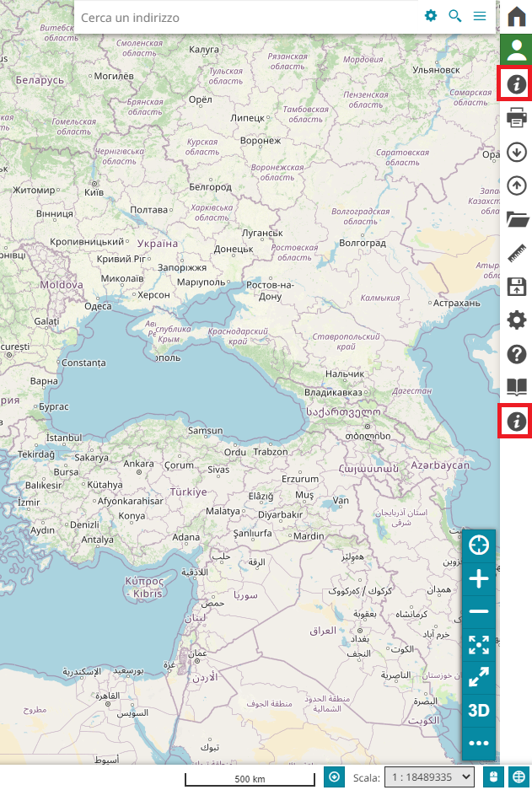This screenshot has width=532, height=790.
Task: Click the 'İstanbul' city label
Action: point(64,438)
